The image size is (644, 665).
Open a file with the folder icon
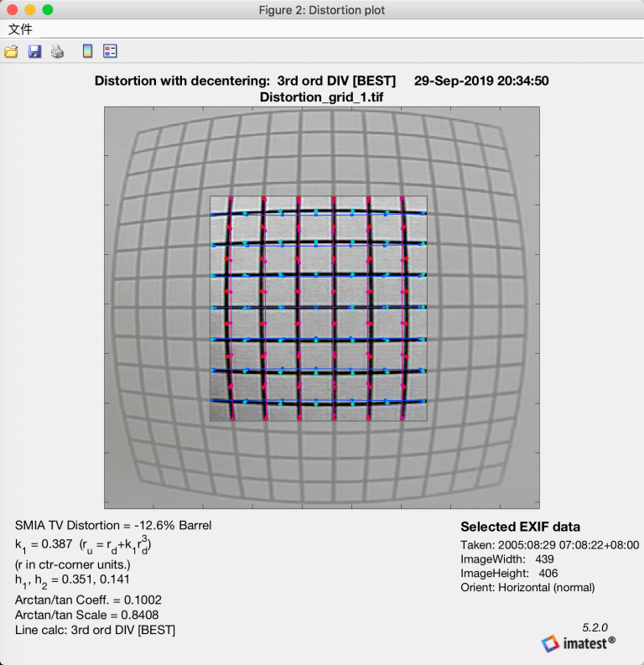(12, 52)
